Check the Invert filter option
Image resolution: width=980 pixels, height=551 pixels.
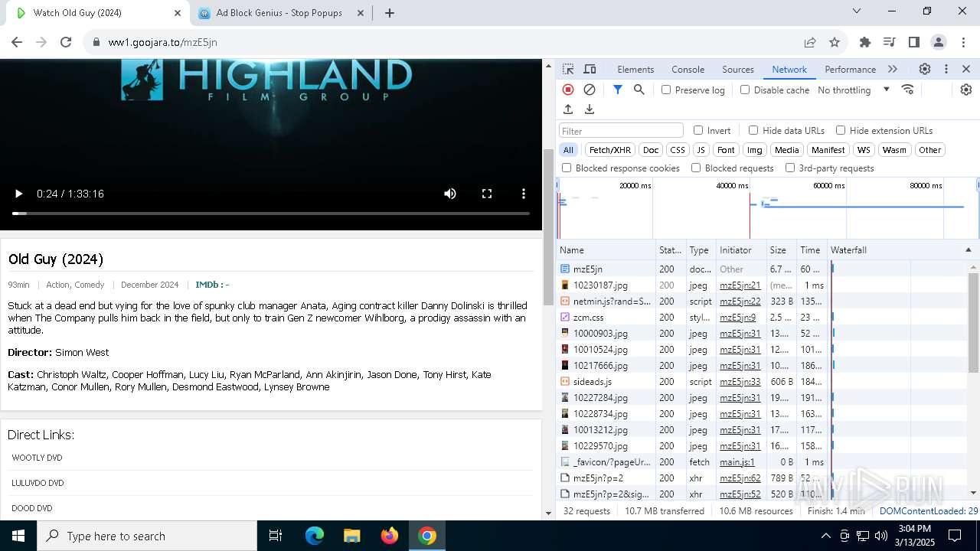(698, 130)
